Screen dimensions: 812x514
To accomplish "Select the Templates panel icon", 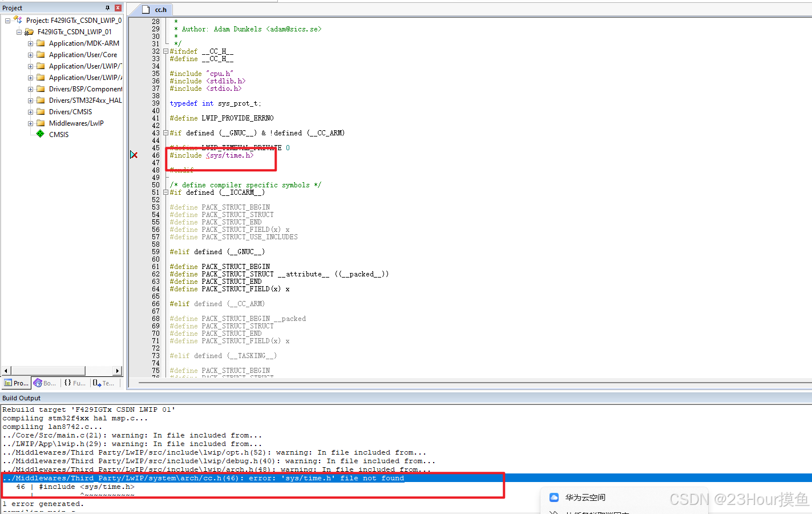I will tap(96, 383).
